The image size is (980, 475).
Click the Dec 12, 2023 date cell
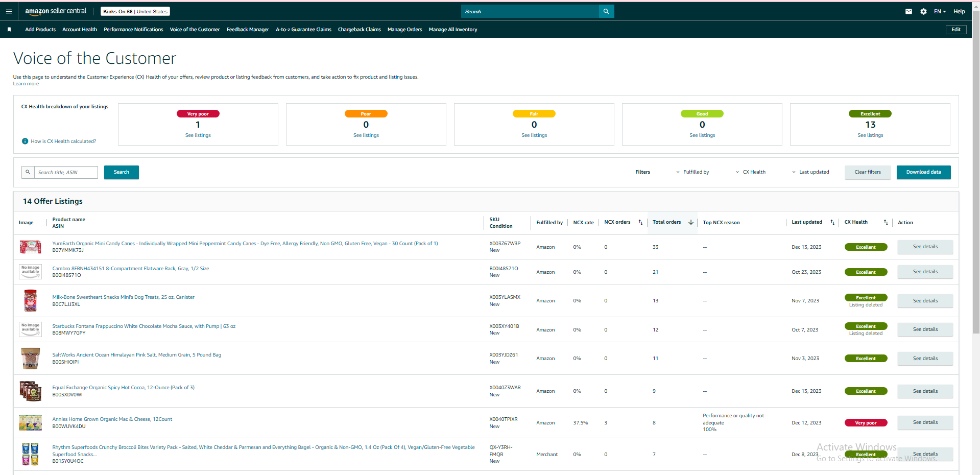(806, 423)
